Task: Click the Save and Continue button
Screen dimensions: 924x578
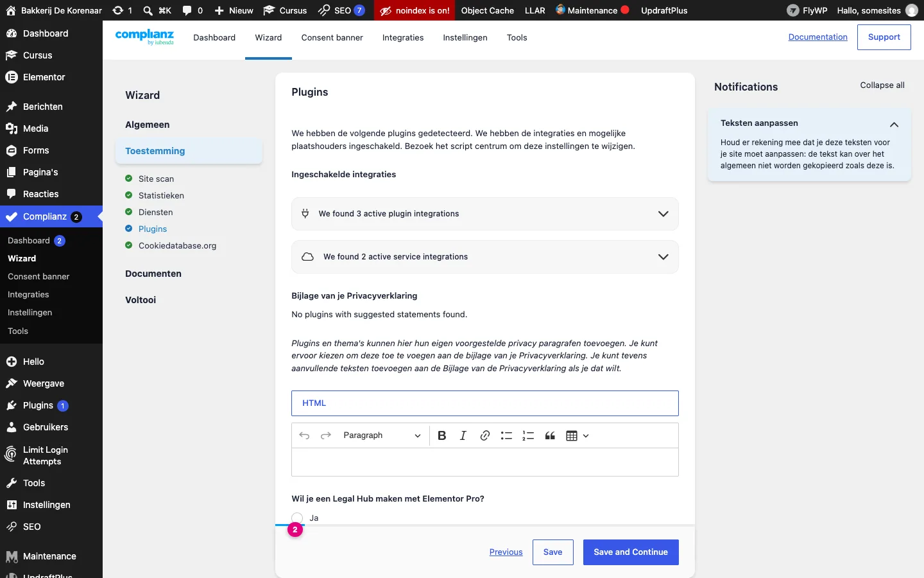Action: pos(631,552)
